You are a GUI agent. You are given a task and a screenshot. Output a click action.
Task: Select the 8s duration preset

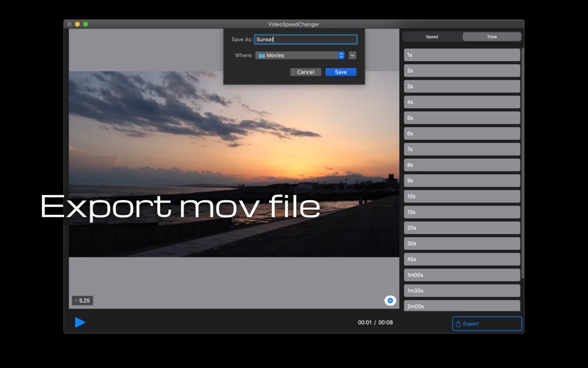point(462,165)
